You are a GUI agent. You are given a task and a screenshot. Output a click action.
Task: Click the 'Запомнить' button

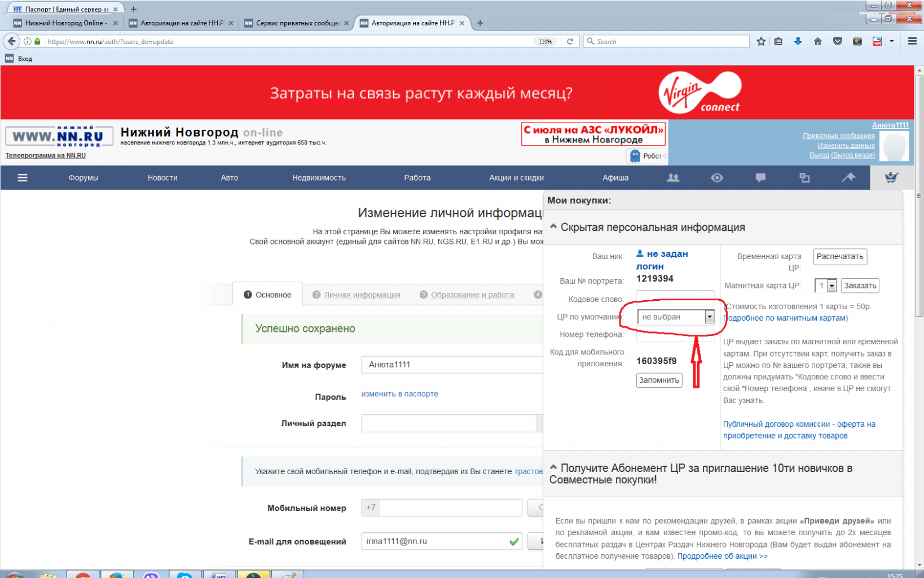click(x=659, y=380)
